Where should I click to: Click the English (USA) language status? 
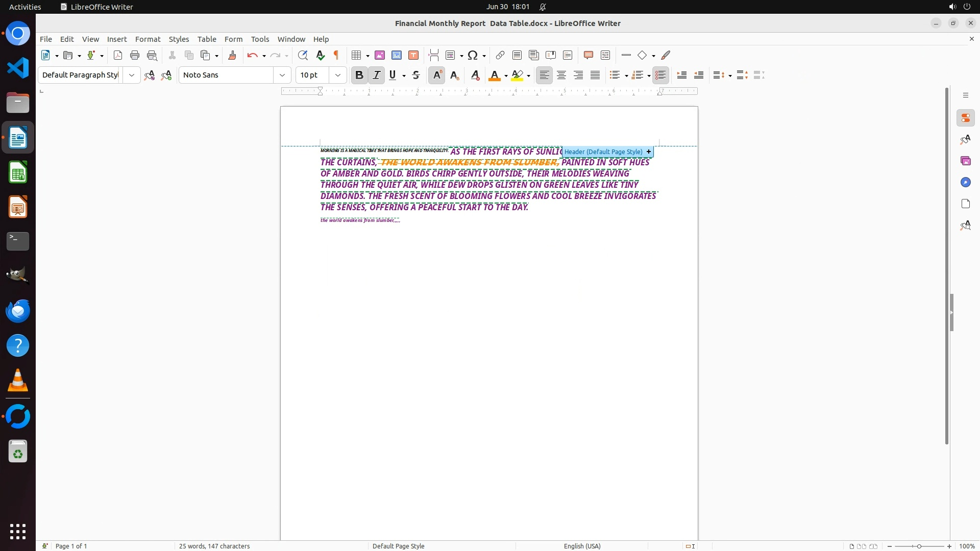582,546
